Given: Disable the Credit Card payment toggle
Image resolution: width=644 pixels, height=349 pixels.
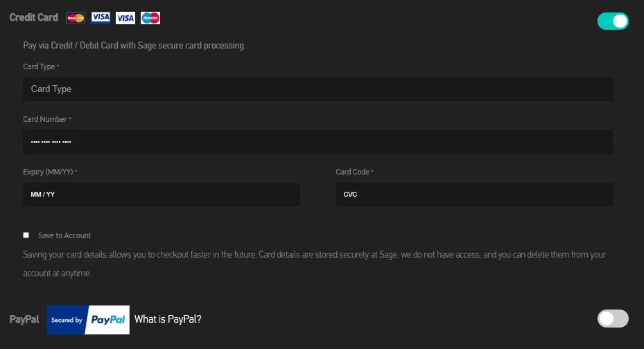Looking at the screenshot, I should 613,21.
